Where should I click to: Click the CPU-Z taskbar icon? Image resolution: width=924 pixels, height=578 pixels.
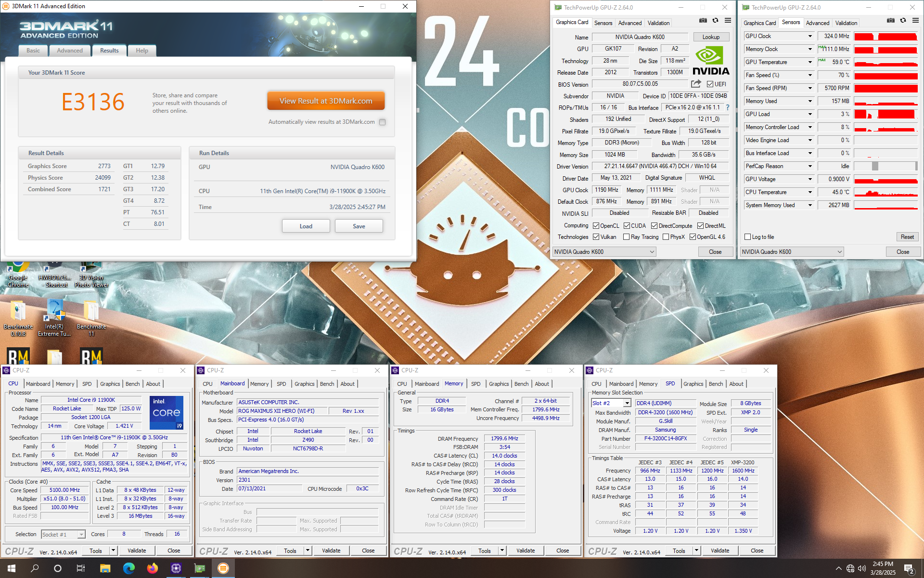click(x=176, y=568)
